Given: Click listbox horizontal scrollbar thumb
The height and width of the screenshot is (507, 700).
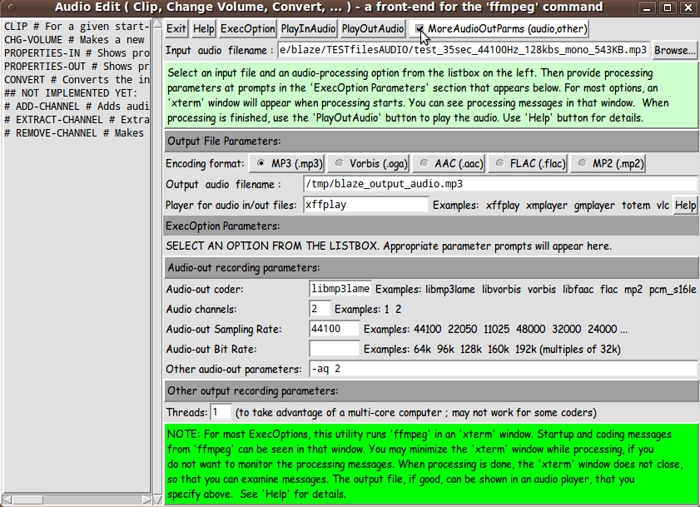Looking at the screenshot, I should point(26,499).
